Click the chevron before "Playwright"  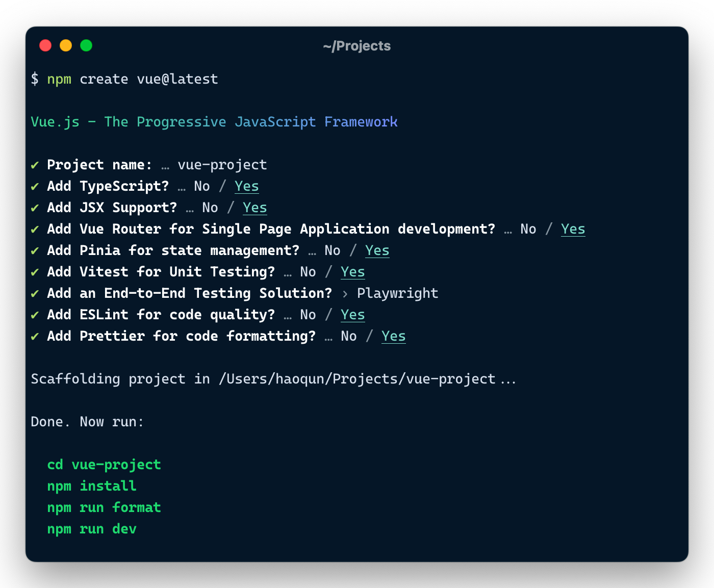(344, 293)
